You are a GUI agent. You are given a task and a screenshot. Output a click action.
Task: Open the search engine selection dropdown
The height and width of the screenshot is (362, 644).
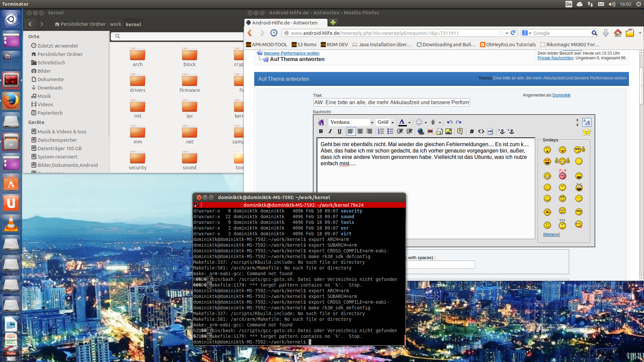tap(527, 33)
